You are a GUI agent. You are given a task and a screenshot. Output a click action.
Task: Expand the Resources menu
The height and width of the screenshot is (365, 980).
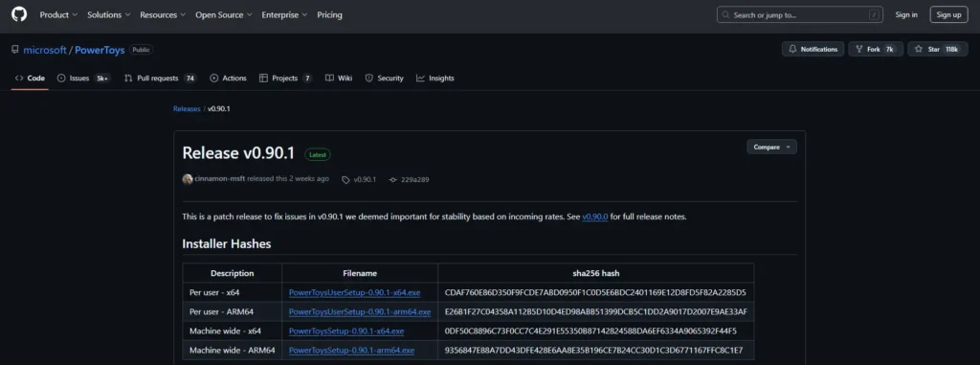point(163,15)
